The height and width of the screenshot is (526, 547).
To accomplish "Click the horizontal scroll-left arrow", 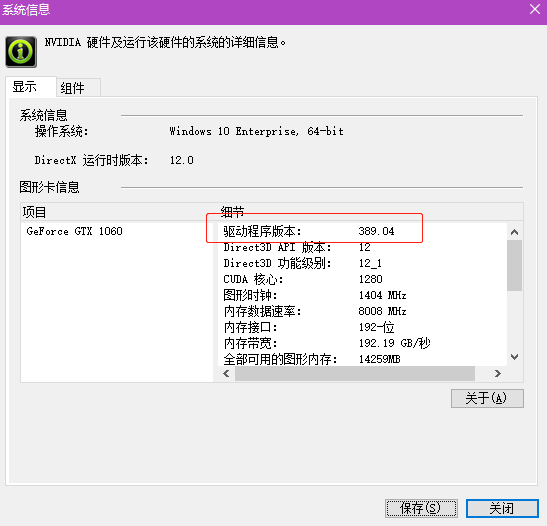I will tap(226, 374).
